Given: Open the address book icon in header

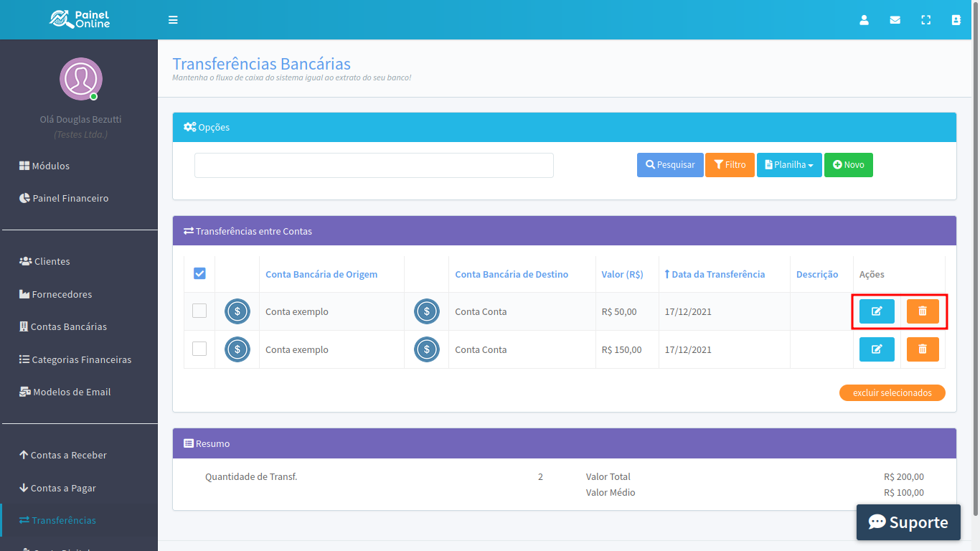Looking at the screenshot, I should (956, 20).
